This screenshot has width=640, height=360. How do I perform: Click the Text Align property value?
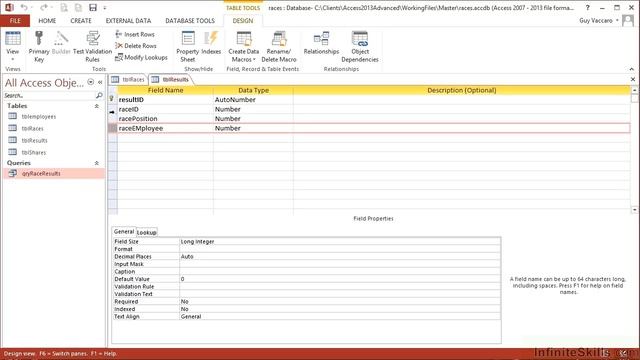pos(340,316)
